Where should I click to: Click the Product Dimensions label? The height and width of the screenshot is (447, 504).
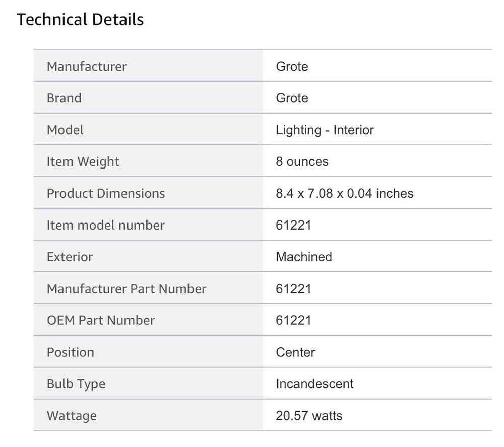pyautogui.click(x=106, y=193)
